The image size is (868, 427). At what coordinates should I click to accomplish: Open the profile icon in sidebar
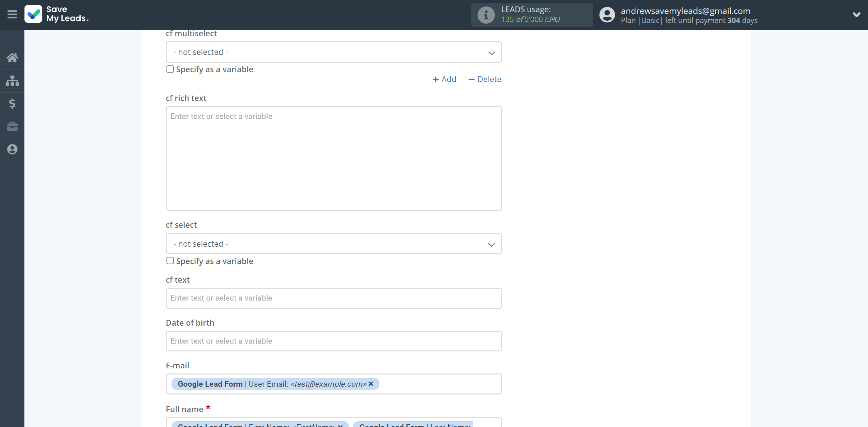[12, 149]
